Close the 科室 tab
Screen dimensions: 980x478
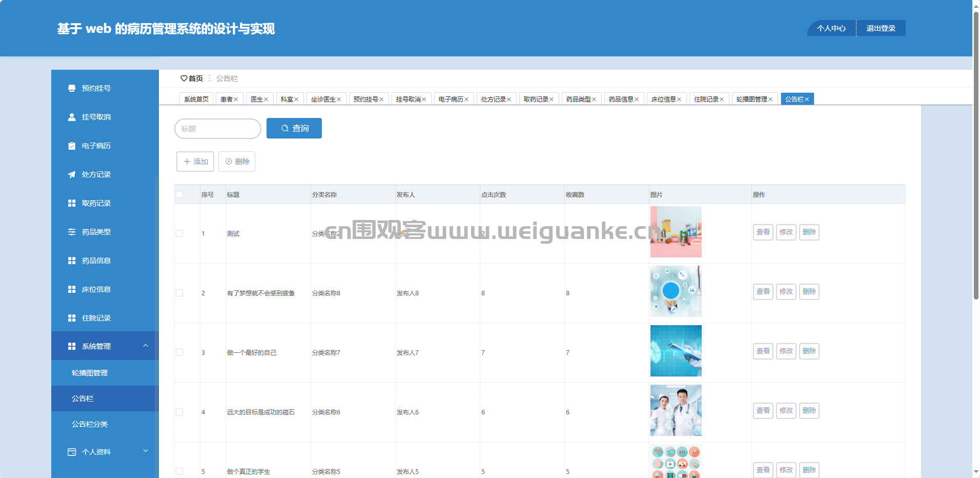pos(296,99)
